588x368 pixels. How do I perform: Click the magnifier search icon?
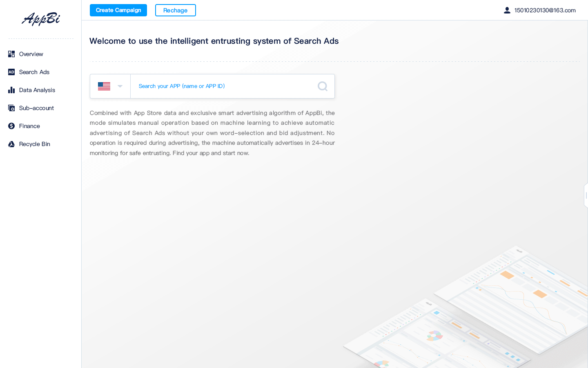coord(323,86)
